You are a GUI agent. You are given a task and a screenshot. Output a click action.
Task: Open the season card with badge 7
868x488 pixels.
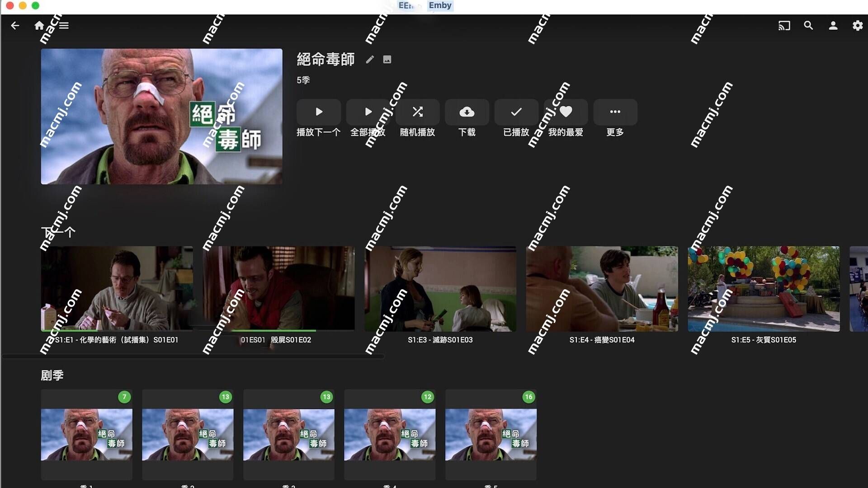[x=87, y=435]
